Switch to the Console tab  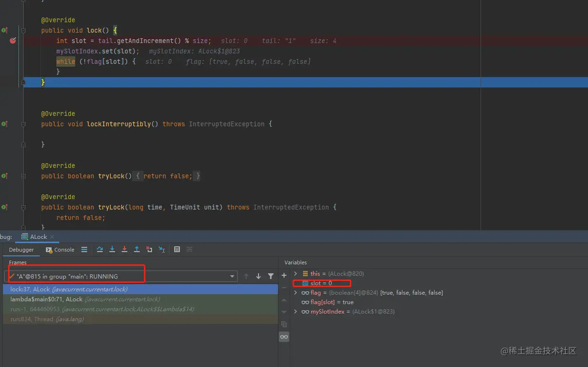click(x=60, y=250)
